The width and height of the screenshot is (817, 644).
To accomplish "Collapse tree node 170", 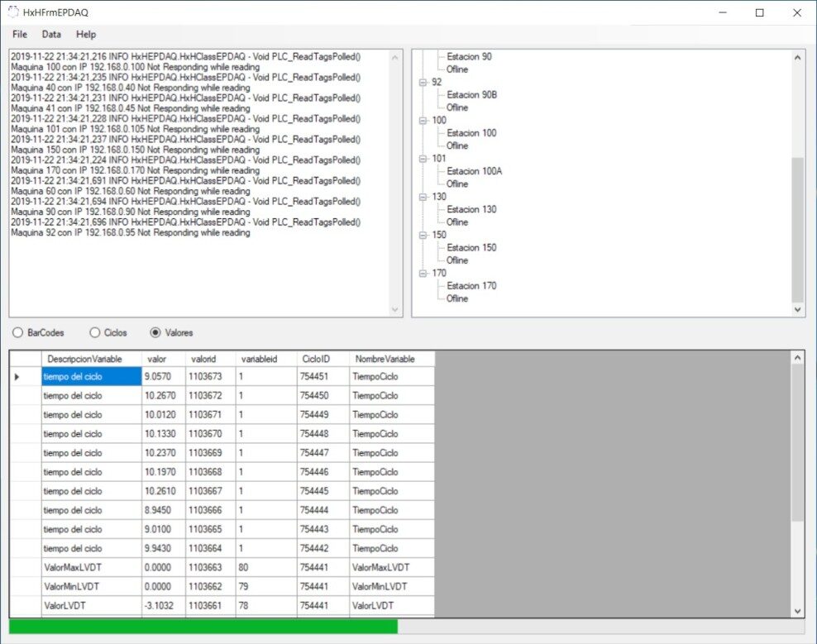I will [423, 273].
